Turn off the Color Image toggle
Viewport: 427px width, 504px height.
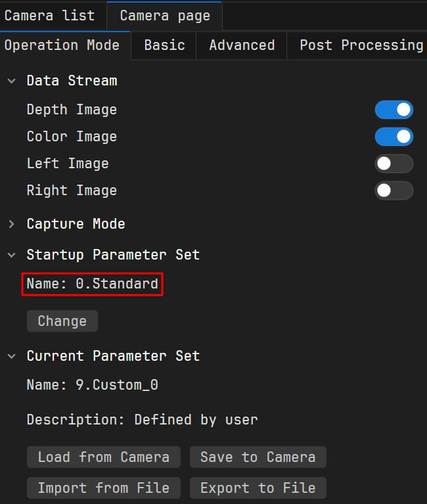[393, 137]
